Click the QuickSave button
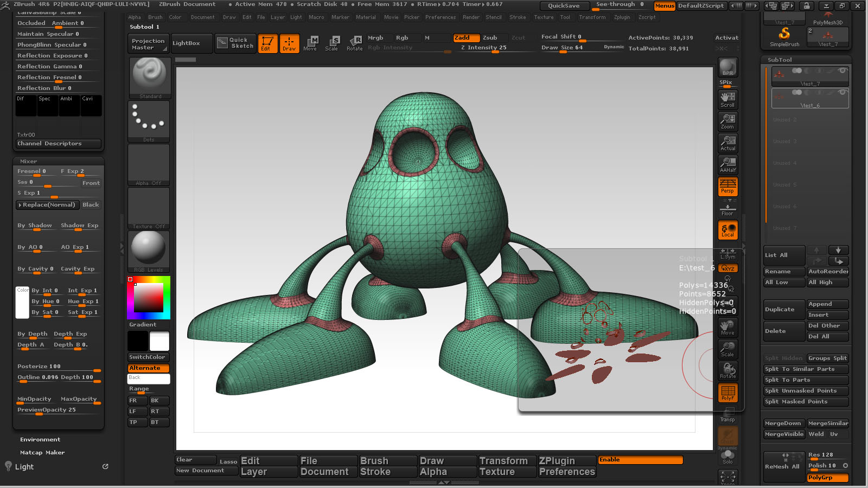Viewport: 868px width, 488px height. (564, 6)
